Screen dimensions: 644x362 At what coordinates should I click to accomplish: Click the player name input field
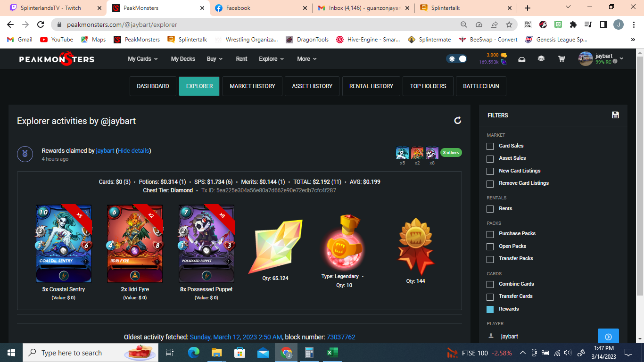547,337
